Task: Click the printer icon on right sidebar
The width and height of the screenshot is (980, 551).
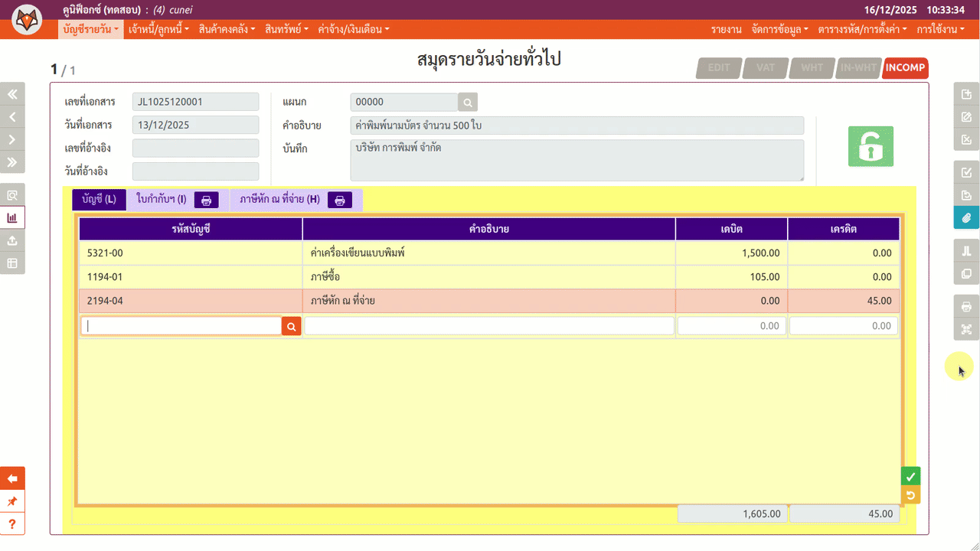Action: coord(966,307)
